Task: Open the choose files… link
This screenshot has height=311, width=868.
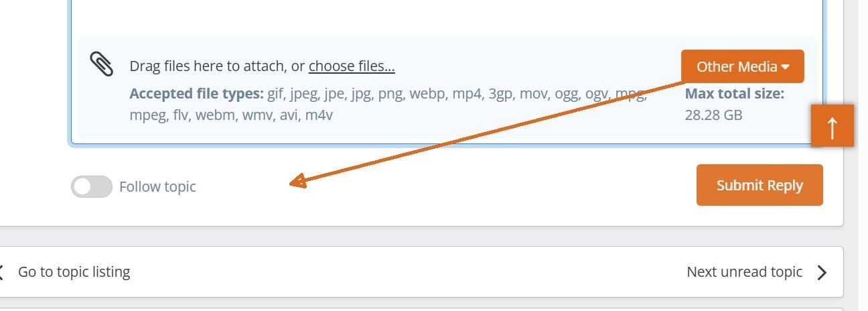Action: [352, 66]
